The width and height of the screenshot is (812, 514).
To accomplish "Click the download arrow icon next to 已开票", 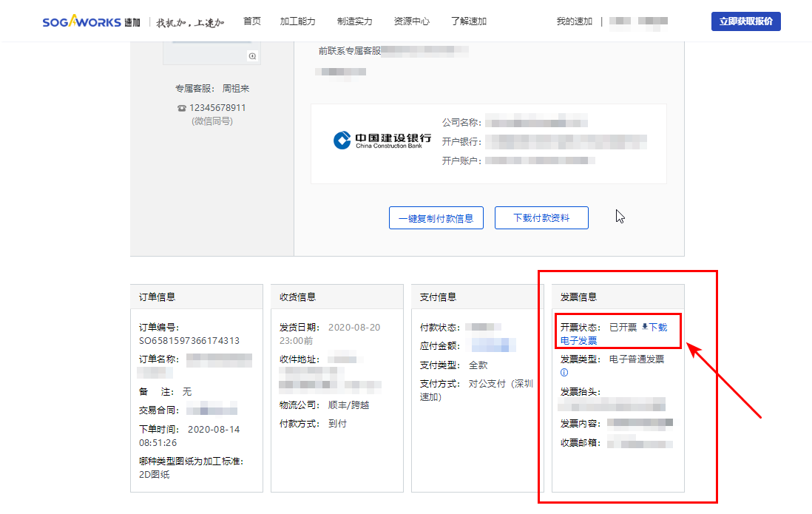I will 645,327.
